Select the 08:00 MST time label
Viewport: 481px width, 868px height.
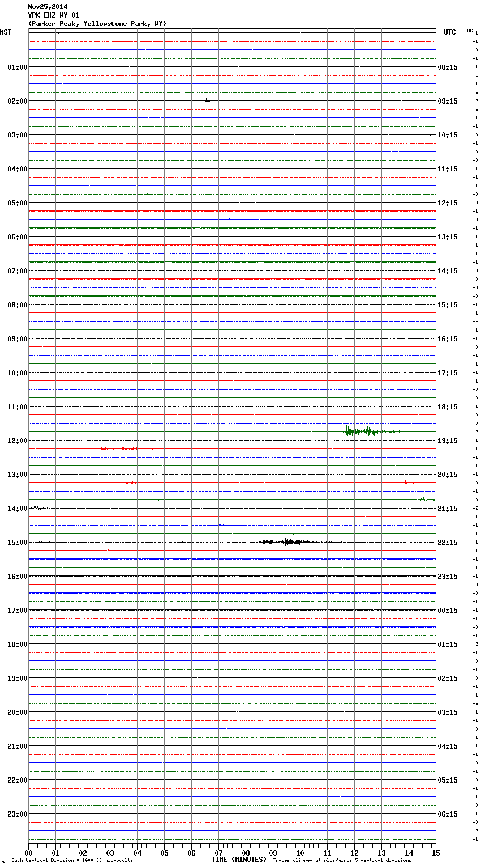point(17,305)
